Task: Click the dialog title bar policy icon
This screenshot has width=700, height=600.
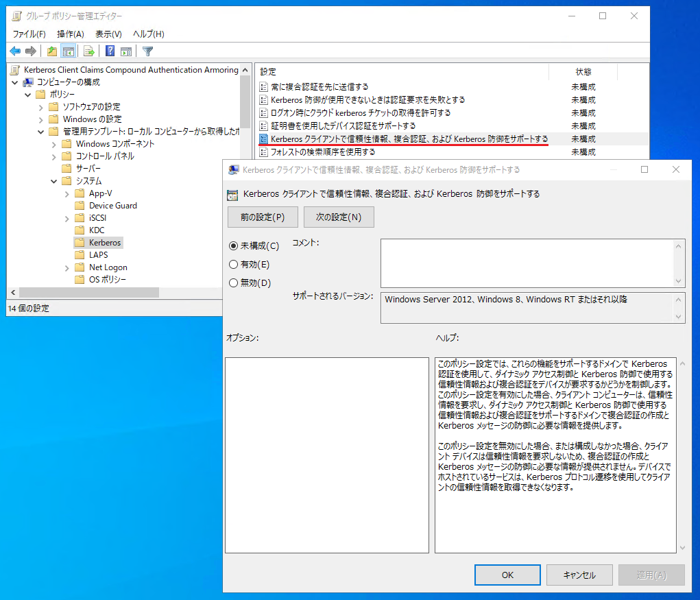Action: pos(234,169)
